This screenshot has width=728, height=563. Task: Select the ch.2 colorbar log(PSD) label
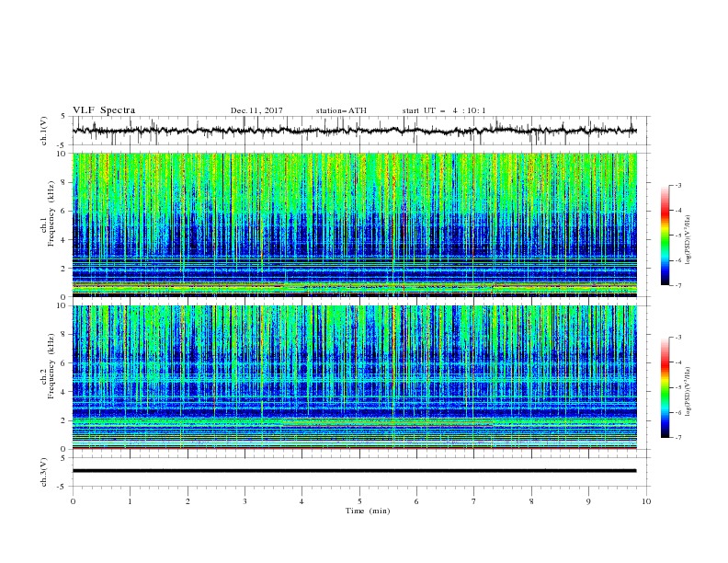(688, 392)
